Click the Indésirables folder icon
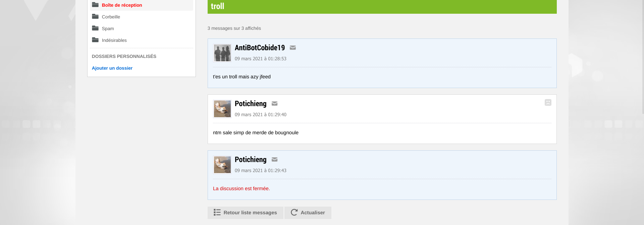Screen dimensions: 644x225 point(95,40)
